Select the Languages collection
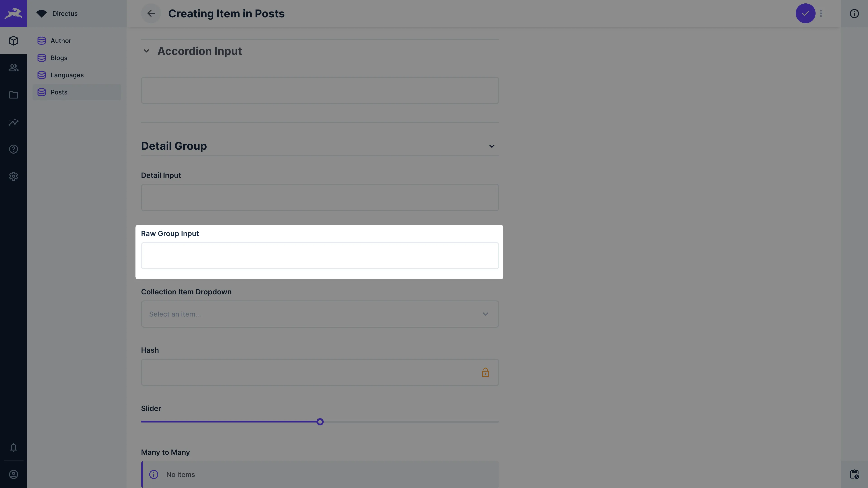Image resolution: width=868 pixels, height=488 pixels. [x=67, y=75]
